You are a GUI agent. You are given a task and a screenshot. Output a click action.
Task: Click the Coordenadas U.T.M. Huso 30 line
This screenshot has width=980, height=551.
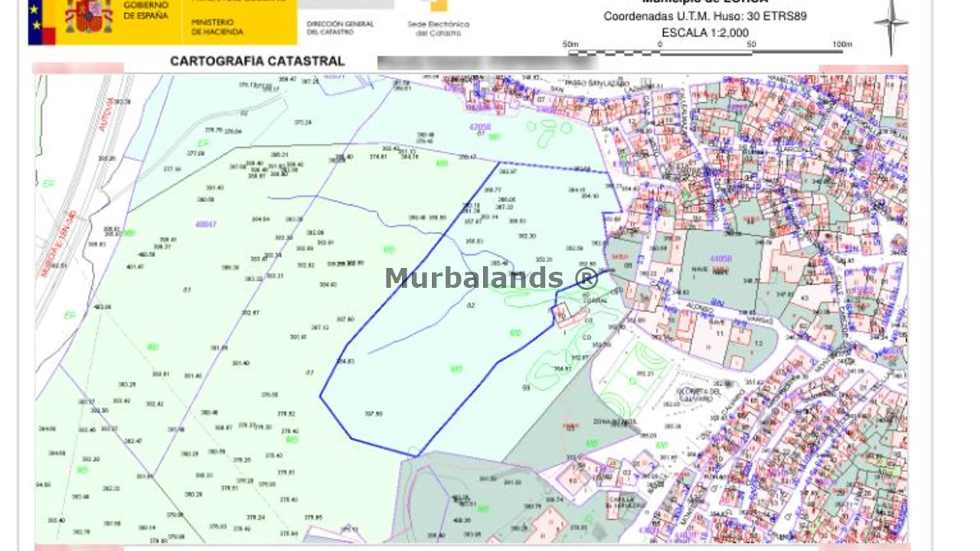(x=704, y=16)
